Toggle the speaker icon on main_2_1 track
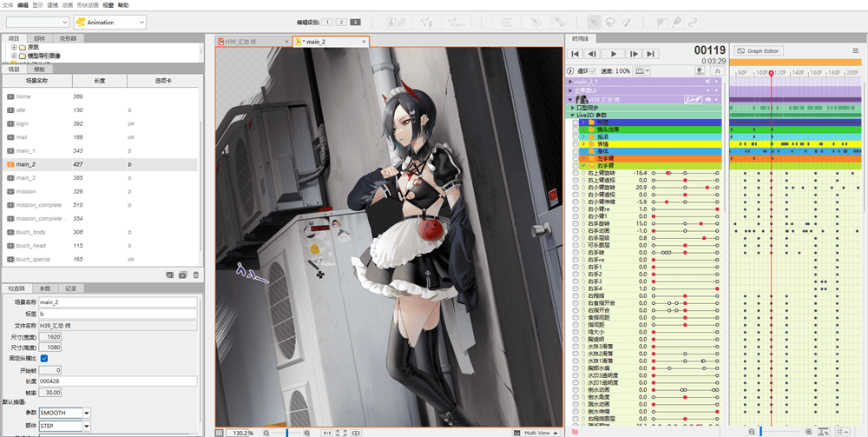Image resolution: width=868 pixels, height=437 pixels. tap(707, 82)
